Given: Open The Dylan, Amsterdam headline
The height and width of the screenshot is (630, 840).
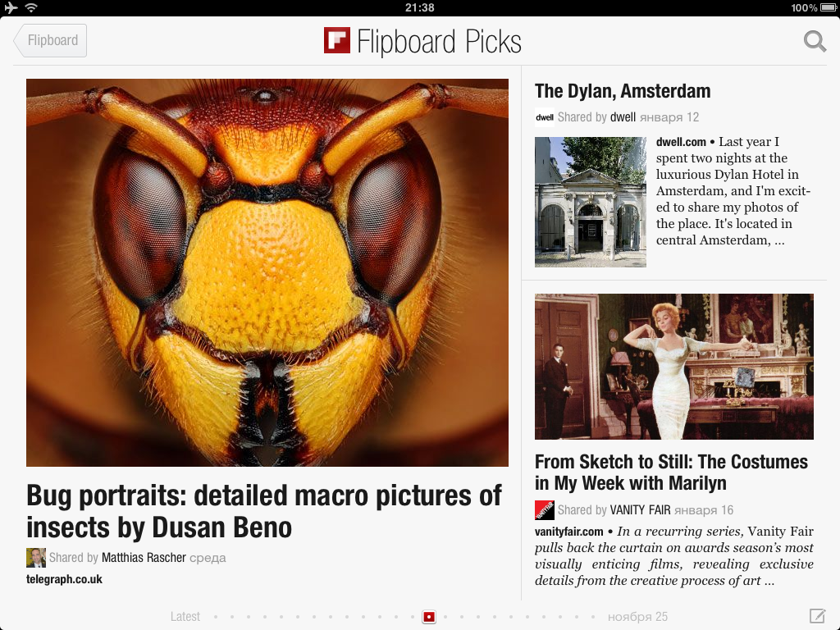Looking at the screenshot, I should pyautogui.click(x=623, y=91).
